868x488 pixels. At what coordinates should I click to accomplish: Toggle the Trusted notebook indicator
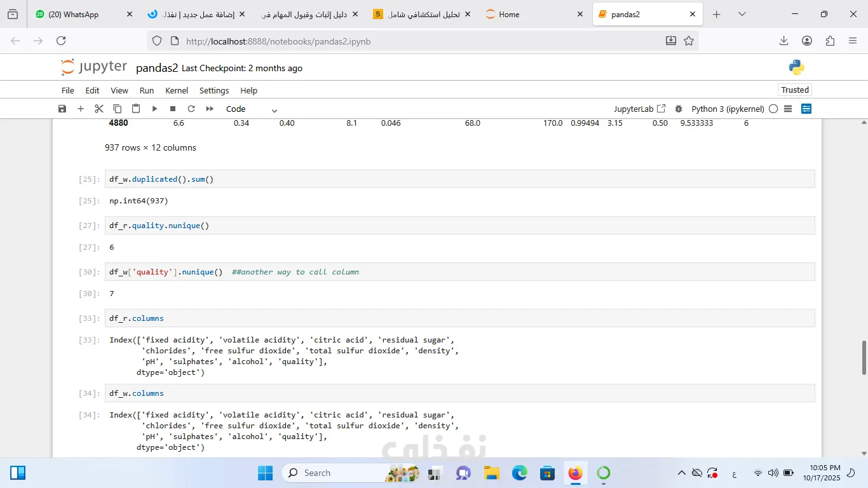795,90
